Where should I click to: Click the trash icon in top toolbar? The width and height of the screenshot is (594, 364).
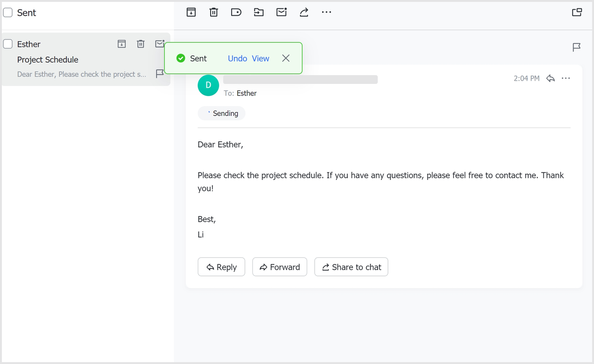coord(213,13)
